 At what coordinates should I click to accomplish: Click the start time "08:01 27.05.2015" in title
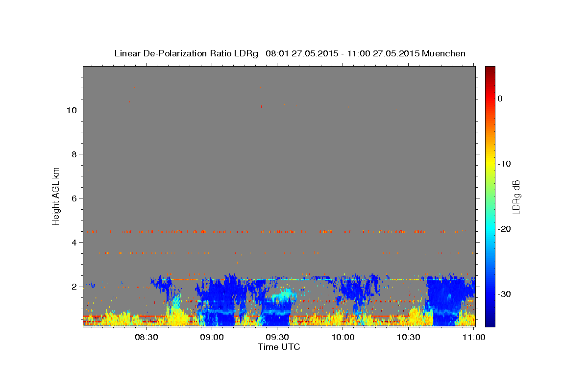click(301, 53)
